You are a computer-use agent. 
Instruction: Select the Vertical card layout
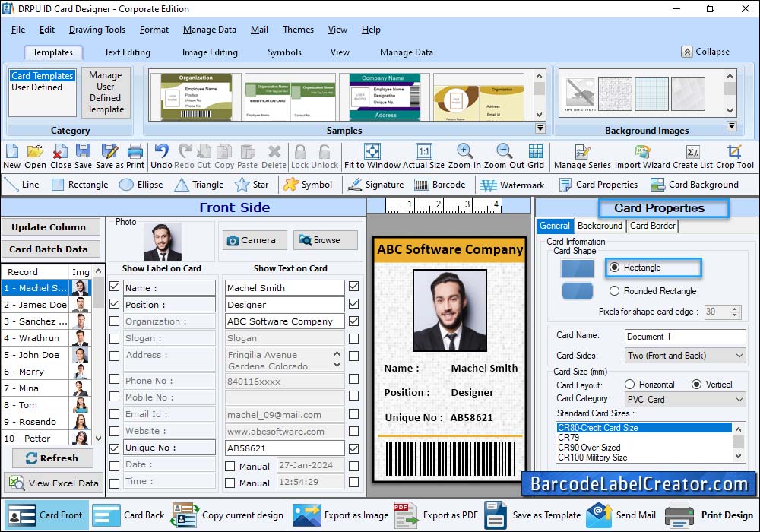(x=696, y=385)
